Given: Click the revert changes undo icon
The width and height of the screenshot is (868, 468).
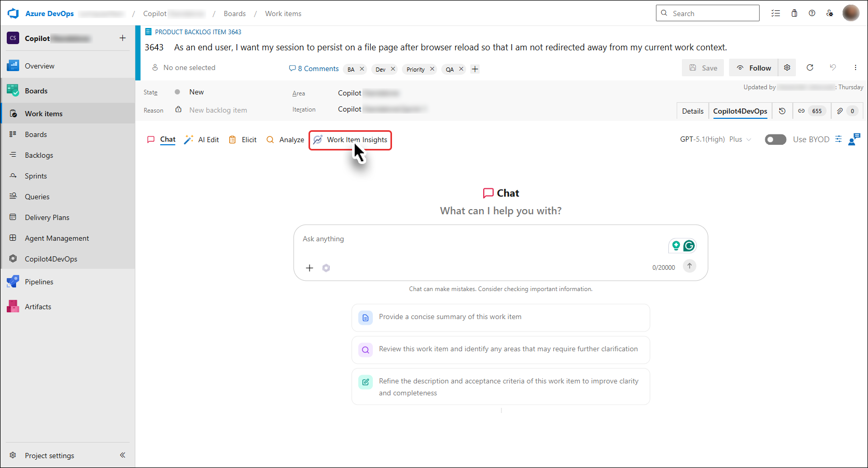Looking at the screenshot, I should [833, 67].
